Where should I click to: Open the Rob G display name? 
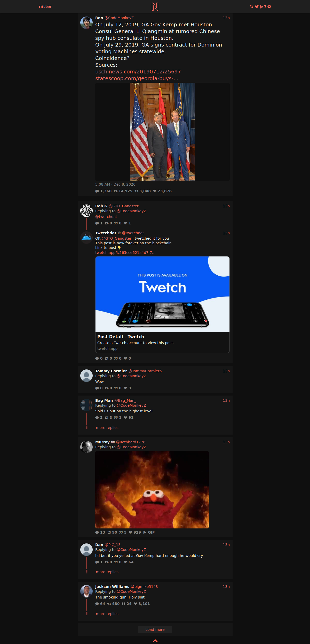coord(101,206)
